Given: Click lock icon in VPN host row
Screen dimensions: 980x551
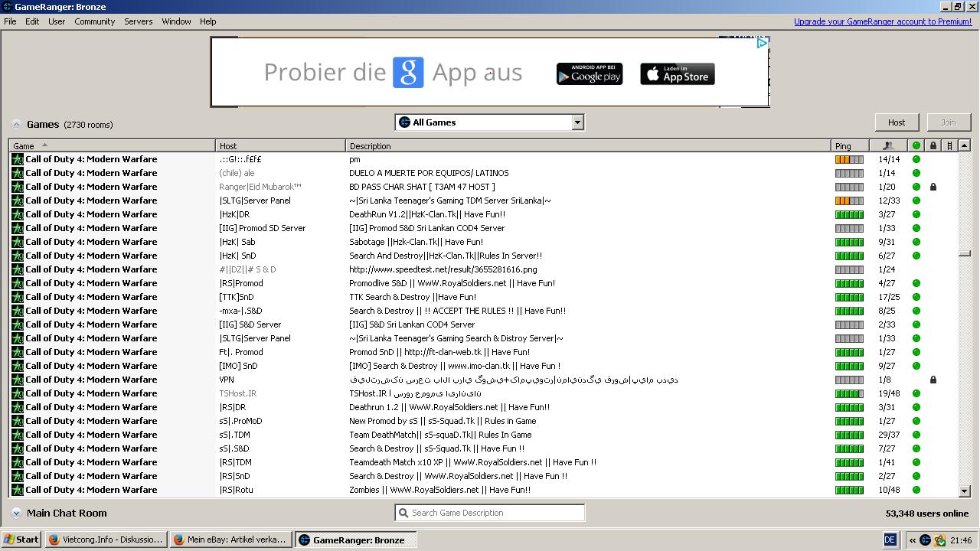Looking at the screenshot, I should (933, 380).
